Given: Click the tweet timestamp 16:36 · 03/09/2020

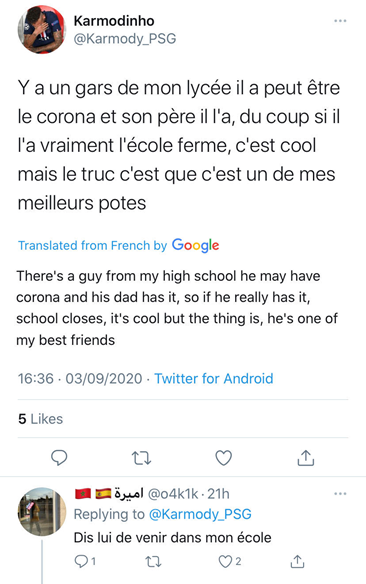Looking at the screenshot, I should [x=80, y=378].
